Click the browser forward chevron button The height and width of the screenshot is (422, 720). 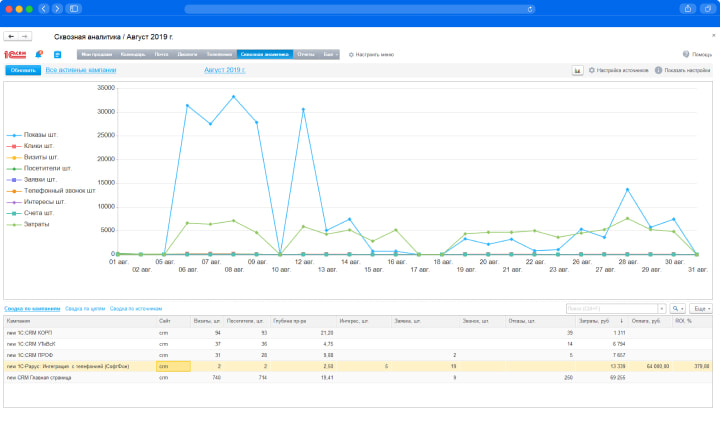(x=57, y=9)
